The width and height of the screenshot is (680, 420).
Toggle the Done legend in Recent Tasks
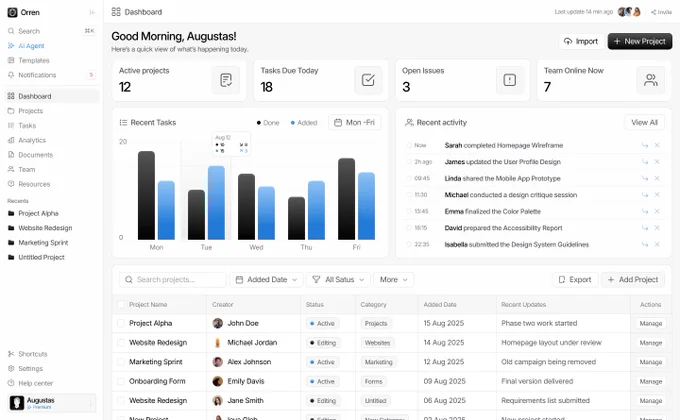coord(268,123)
